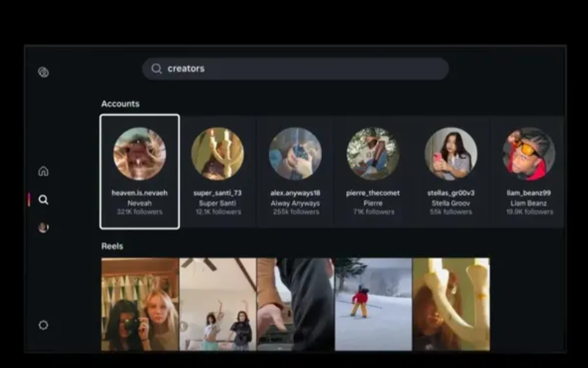Viewport: 588px width, 368px height.
Task: Open the last reel with yellow cactus shape
Action: pos(451,304)
